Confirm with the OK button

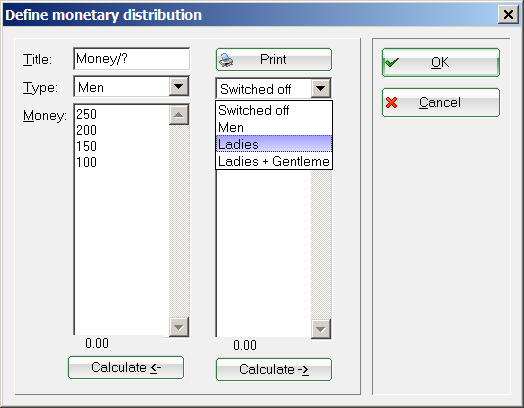pyautogui.click(x=441, y=62)
